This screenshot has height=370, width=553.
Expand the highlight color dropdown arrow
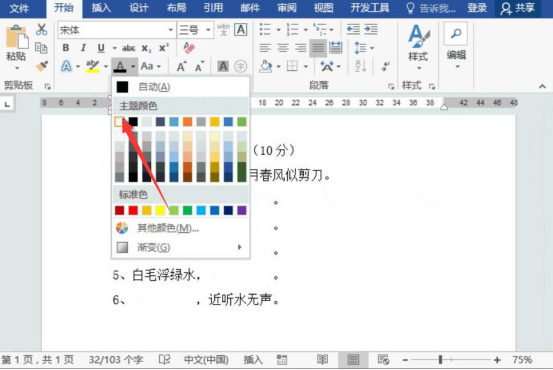105,66
